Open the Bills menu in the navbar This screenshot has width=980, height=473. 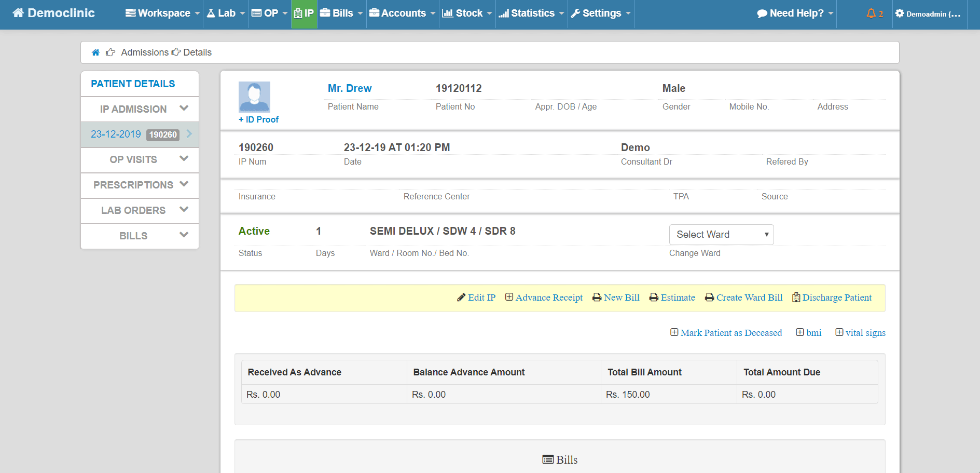pyautogui.click(x=340, y=13)
